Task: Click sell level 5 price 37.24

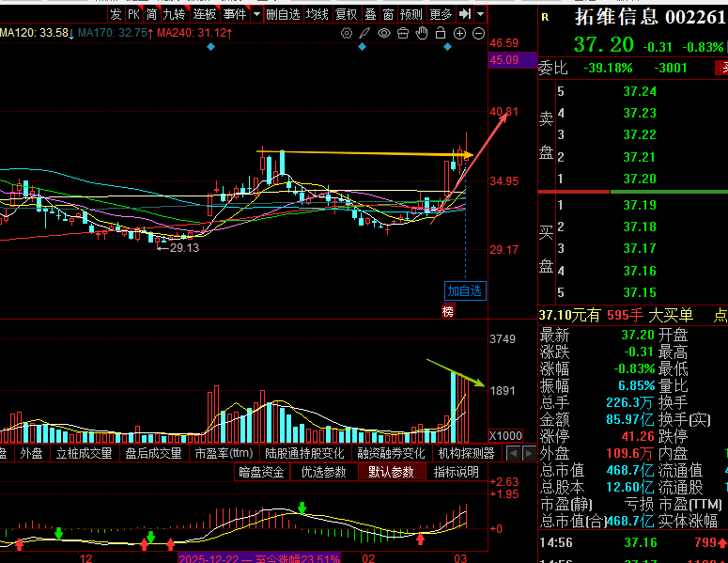Action: point(640,91)
